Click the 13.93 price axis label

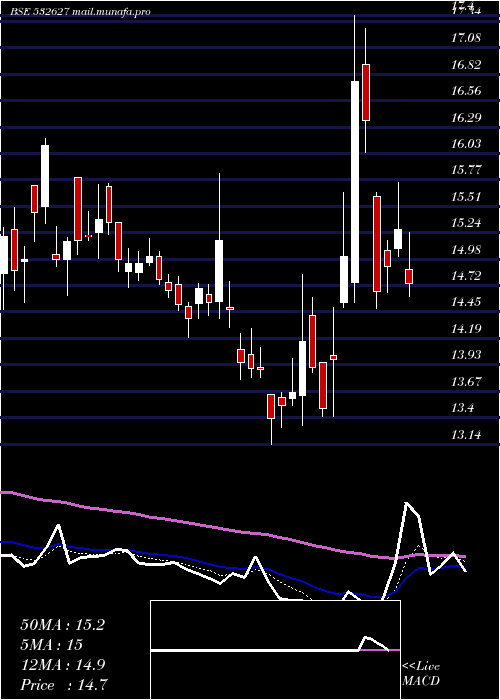pos(466,355)
